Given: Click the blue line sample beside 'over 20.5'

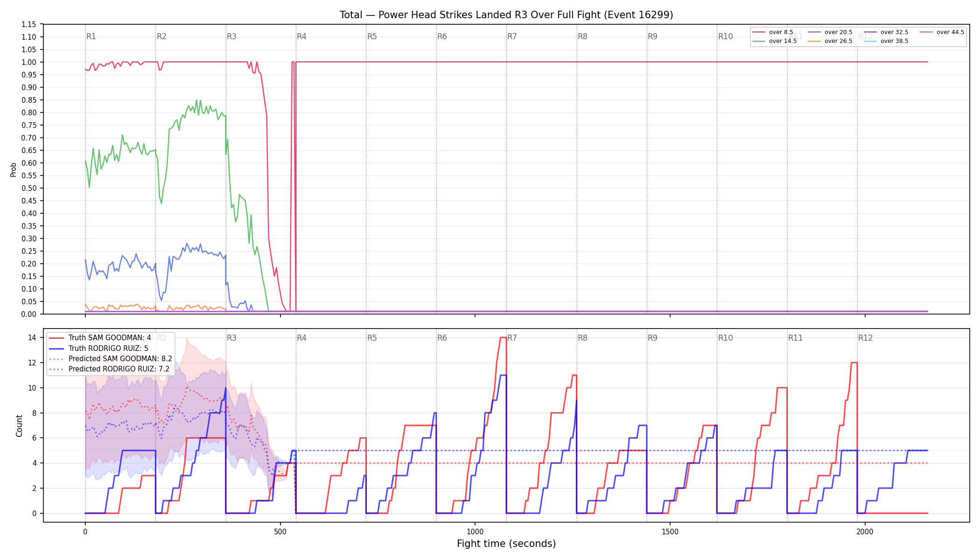Looking at the screenshot, I should [x=814, y=32].
